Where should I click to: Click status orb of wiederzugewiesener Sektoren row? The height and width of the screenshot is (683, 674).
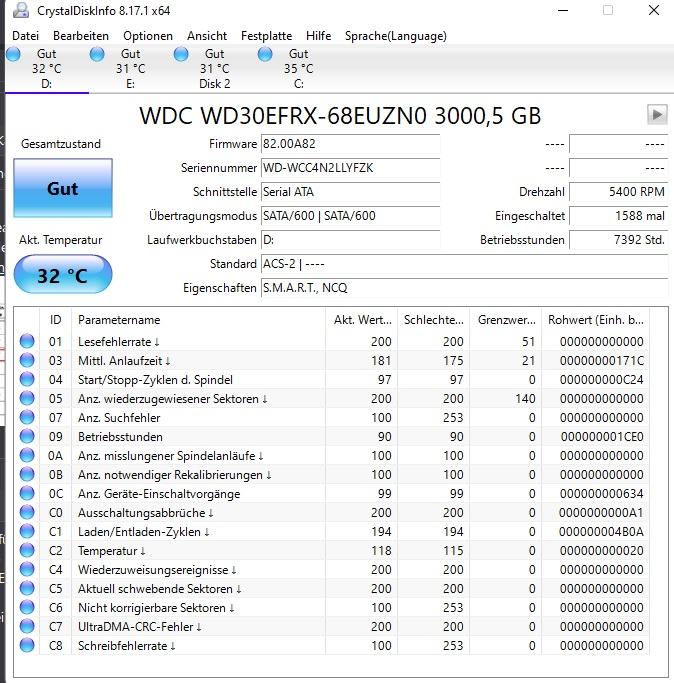tap(27, 398)
